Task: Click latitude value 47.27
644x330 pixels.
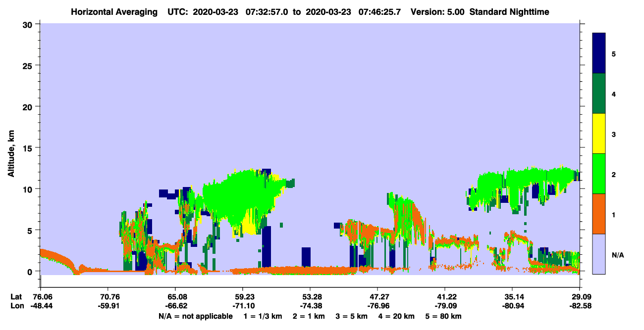Action: 377,297
